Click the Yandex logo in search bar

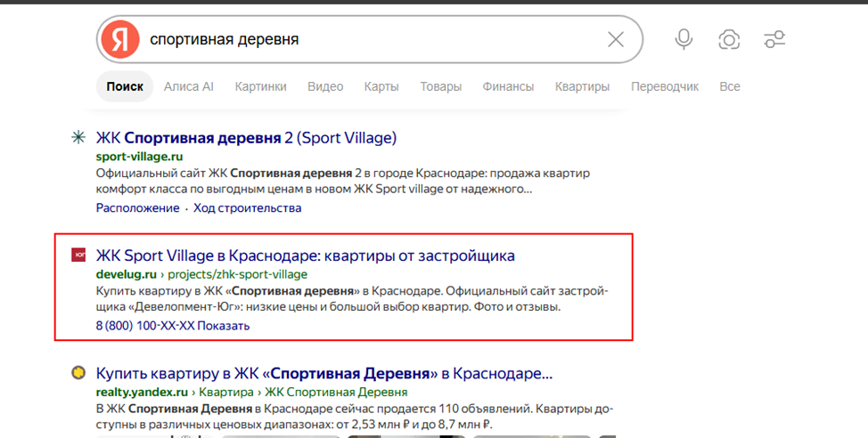[x=120, y=39]
